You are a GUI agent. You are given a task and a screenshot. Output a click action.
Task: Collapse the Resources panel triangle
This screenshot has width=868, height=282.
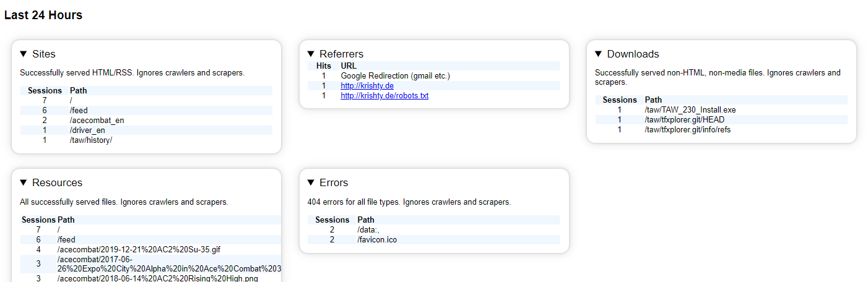coord(24,182)
